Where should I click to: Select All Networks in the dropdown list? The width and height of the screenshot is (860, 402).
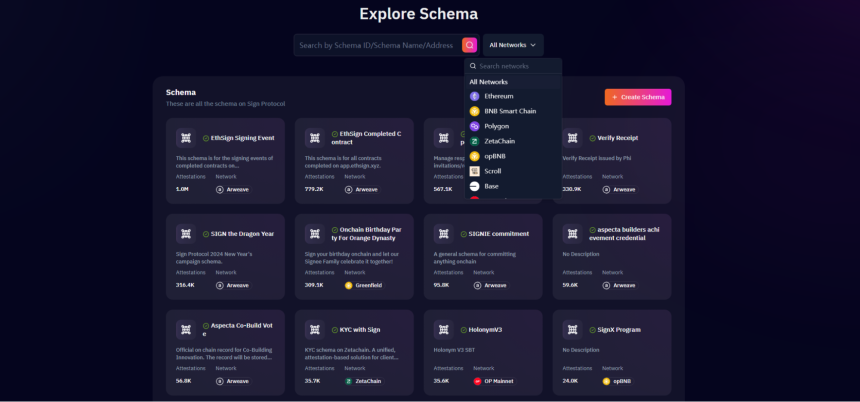click(x=513, y=82)
